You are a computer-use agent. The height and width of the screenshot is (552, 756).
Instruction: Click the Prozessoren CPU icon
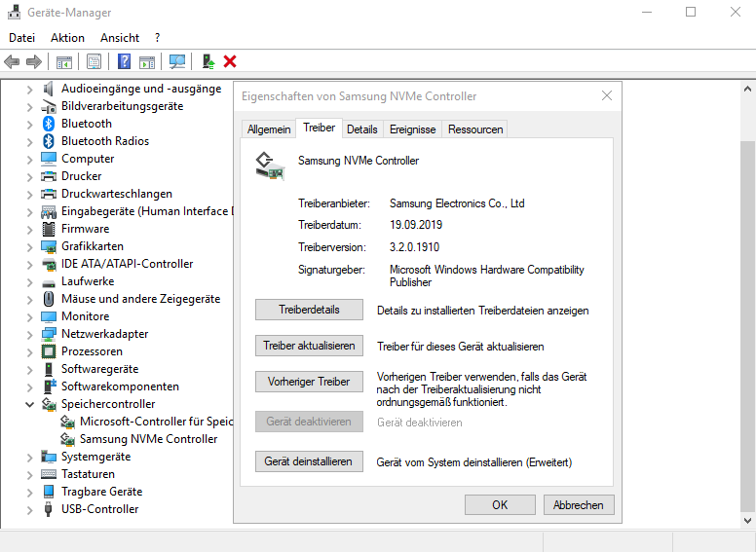click(x=48, y=351)
